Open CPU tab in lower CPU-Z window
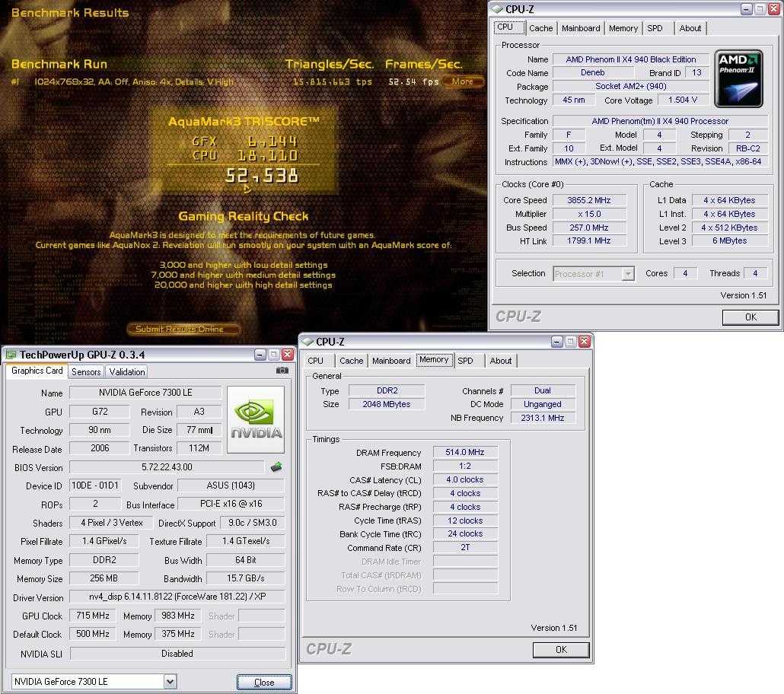The width and height of the screenshot is (784, 694). point(316,361)
